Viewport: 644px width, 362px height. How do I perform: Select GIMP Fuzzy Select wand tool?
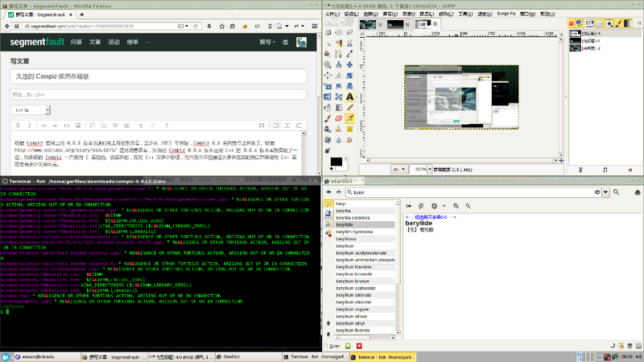pyautogui.click(x=328, y=43)
